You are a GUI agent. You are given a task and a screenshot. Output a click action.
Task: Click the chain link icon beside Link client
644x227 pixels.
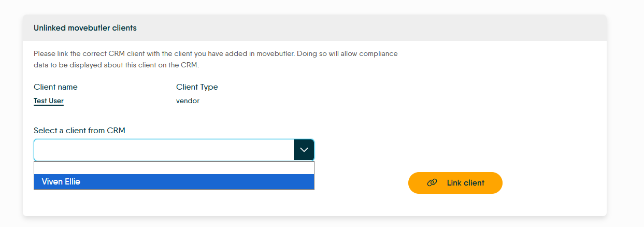[432, 183]
